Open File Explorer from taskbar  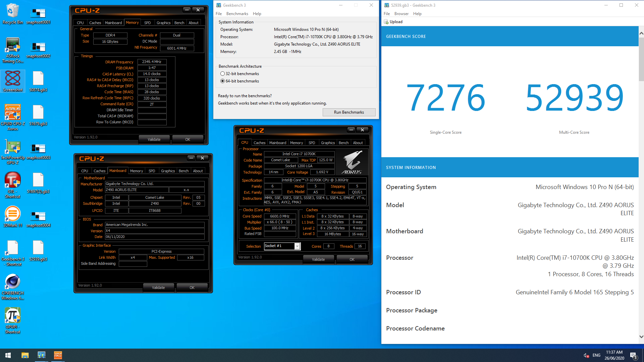tap(25, 355)
